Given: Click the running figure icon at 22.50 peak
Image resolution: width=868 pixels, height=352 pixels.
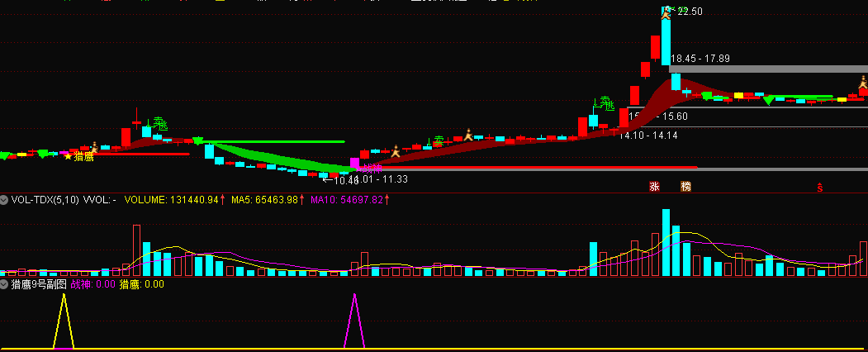Looking at the screenshot, I should tap(666, 12).
